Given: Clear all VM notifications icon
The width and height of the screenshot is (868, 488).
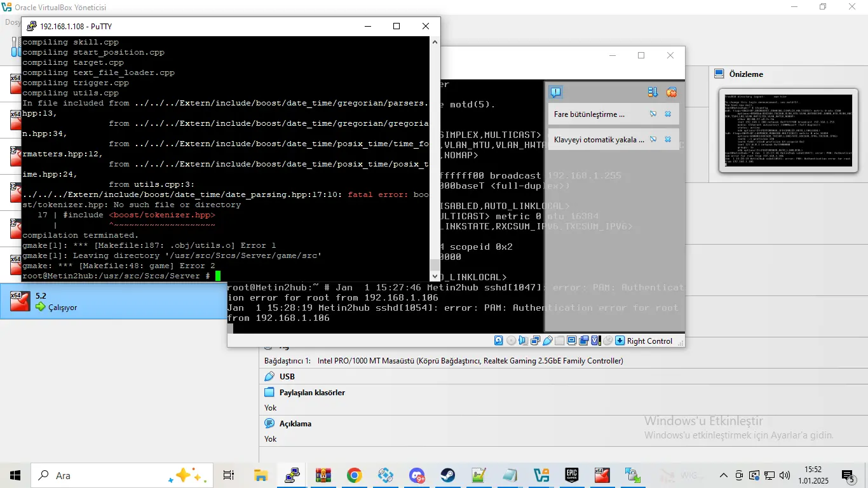Looking at the screenshot, I should [671, 93].
